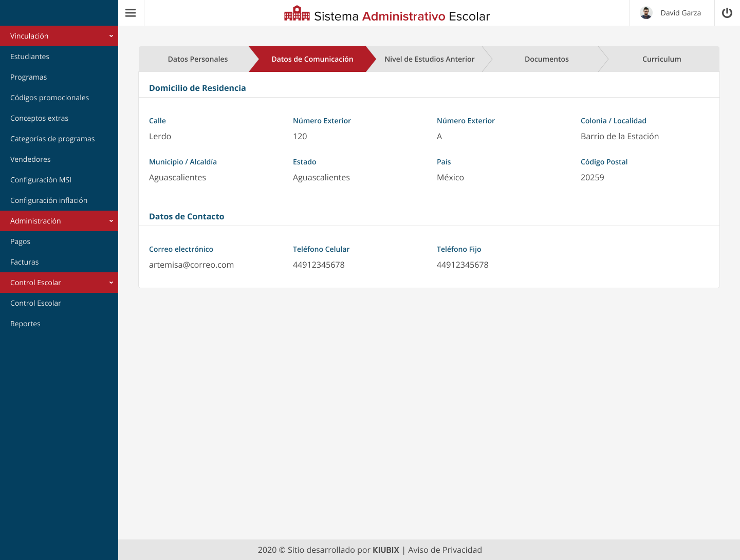Click the artemisa@correo.com email value

pos(191,265)
